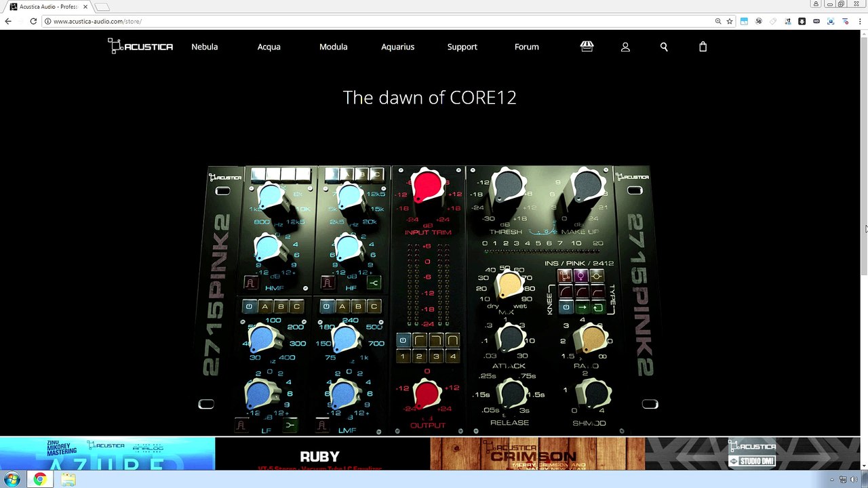The image size is (868, 488).
Task: Go back with the browser back arrow
Action: coord(8,21)
